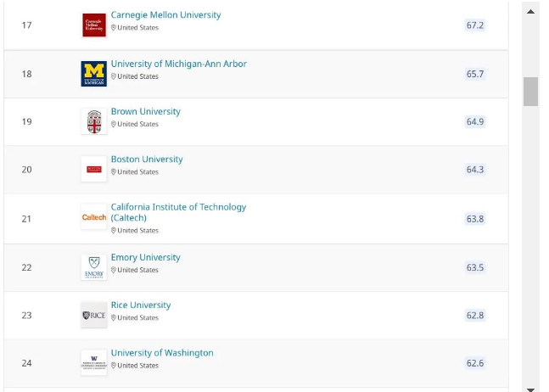The image size is (549, 392).
Task: Open California Institute of Technology (Caltech) link
Action: point(178,212)
